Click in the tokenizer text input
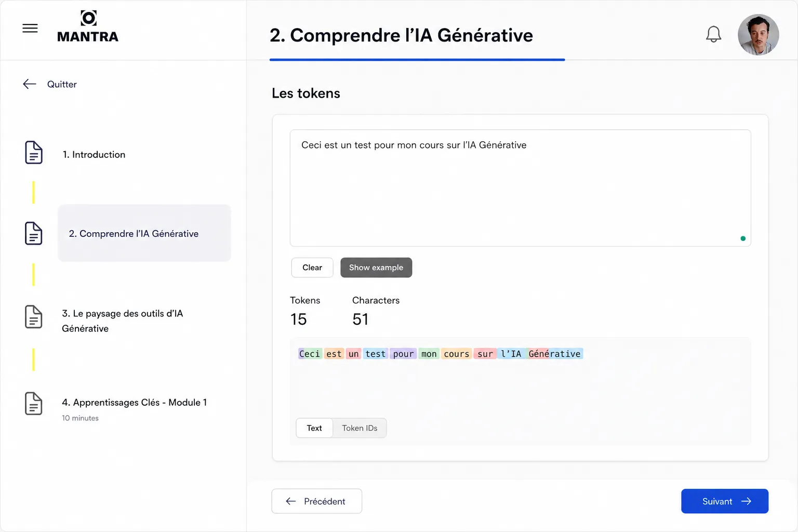The width and height of the screenshot is (798, 532). tap(521, 188)
